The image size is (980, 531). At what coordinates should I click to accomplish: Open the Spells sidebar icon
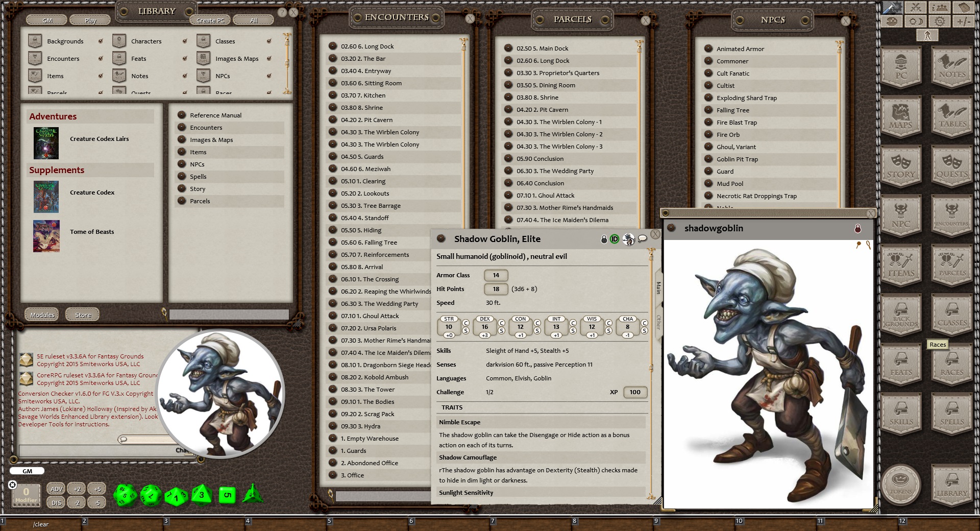click(951, 413)
